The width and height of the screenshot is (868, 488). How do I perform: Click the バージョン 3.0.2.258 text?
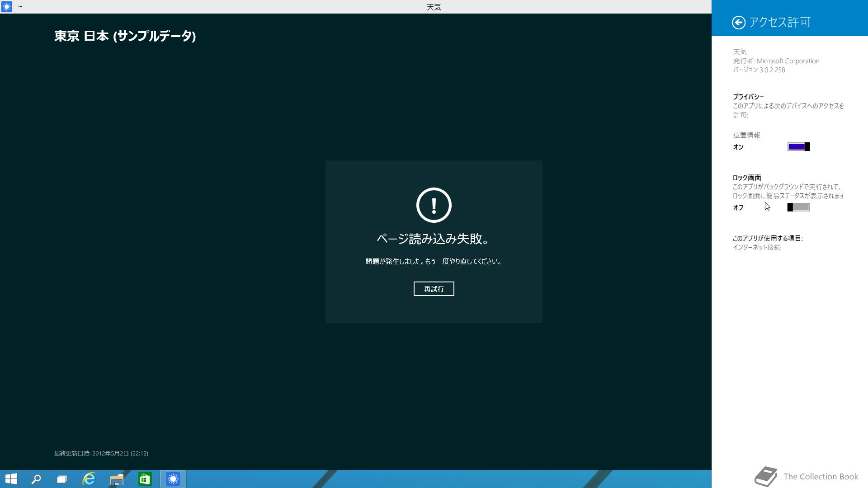tap(759, 70)
